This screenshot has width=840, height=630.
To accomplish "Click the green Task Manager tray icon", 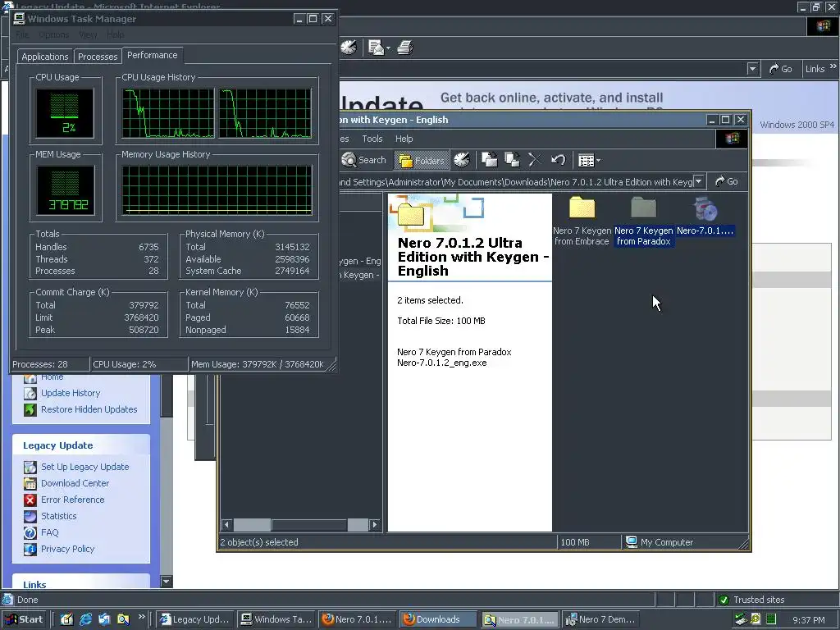I will click(771, 619).
